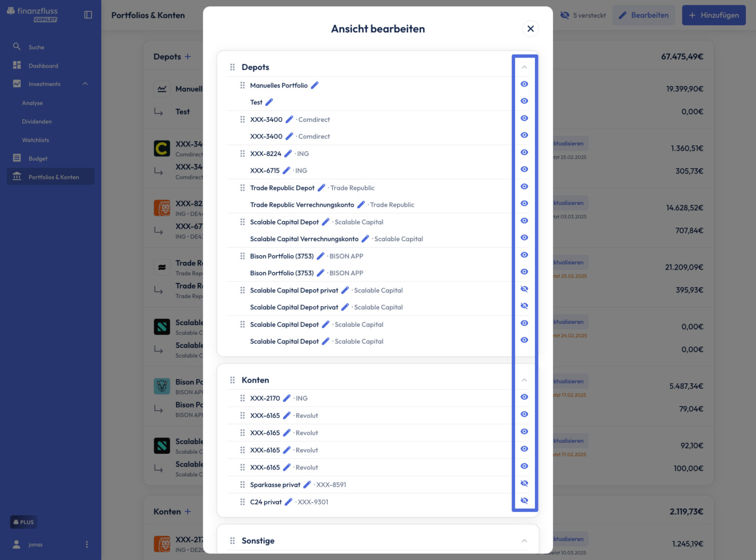756x560 pixels.
Task: Click the pencil icon next to Manuelles Portfolio
Action: pos(314,85)
